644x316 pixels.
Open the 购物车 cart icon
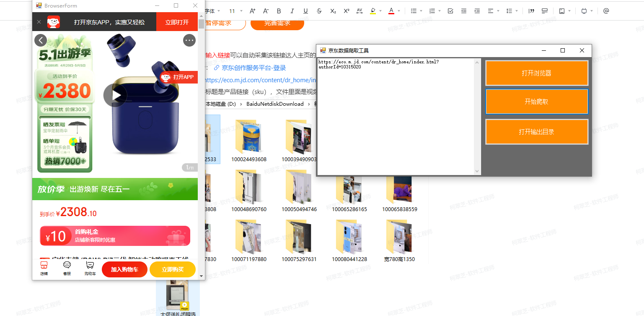pos(90,269)
